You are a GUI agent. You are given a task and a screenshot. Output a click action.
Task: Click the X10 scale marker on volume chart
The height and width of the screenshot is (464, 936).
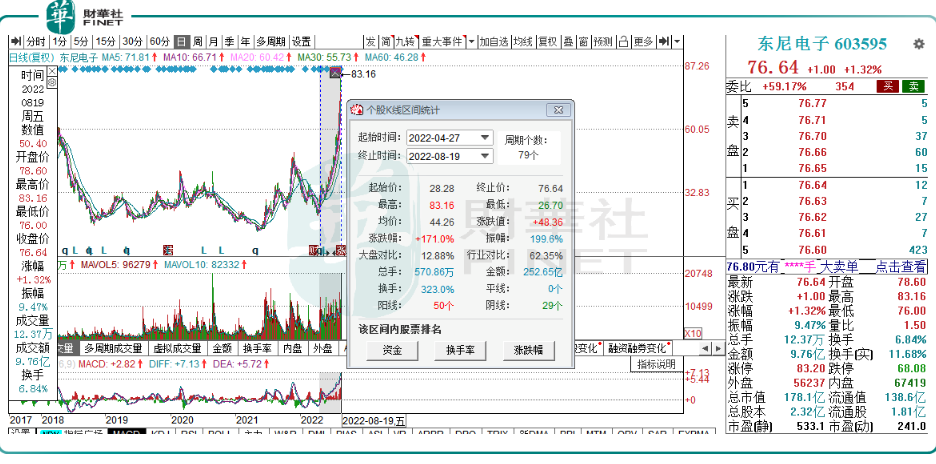pos(692,333)
